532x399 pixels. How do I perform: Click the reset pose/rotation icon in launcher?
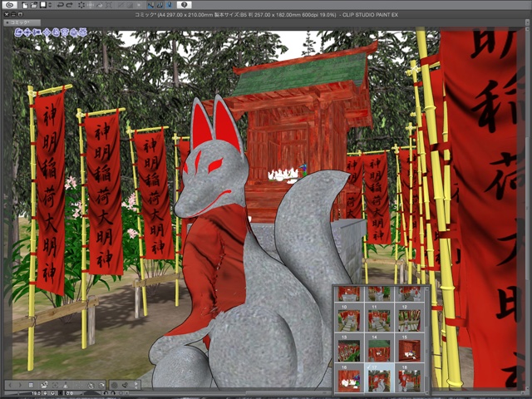[91, 385]
